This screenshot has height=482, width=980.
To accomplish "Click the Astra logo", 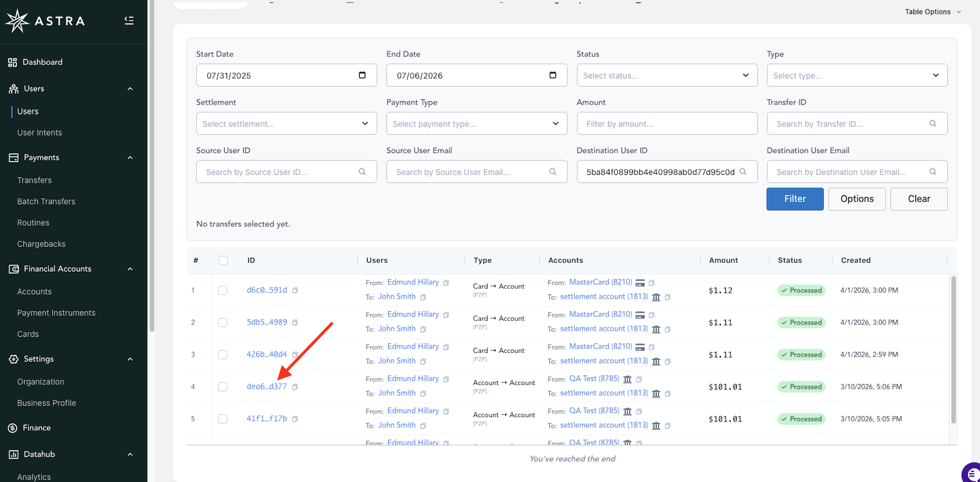I will (45, 21).
